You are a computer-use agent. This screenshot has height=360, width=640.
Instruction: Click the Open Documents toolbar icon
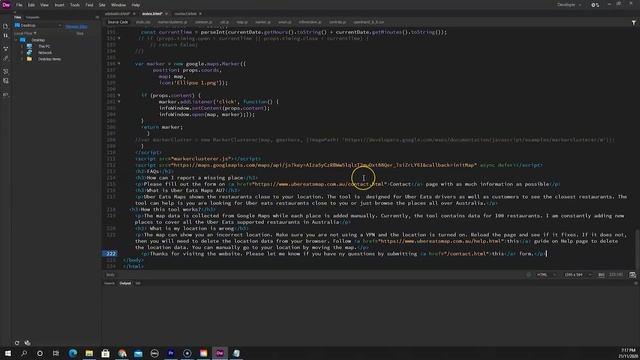tap(6, 27)
